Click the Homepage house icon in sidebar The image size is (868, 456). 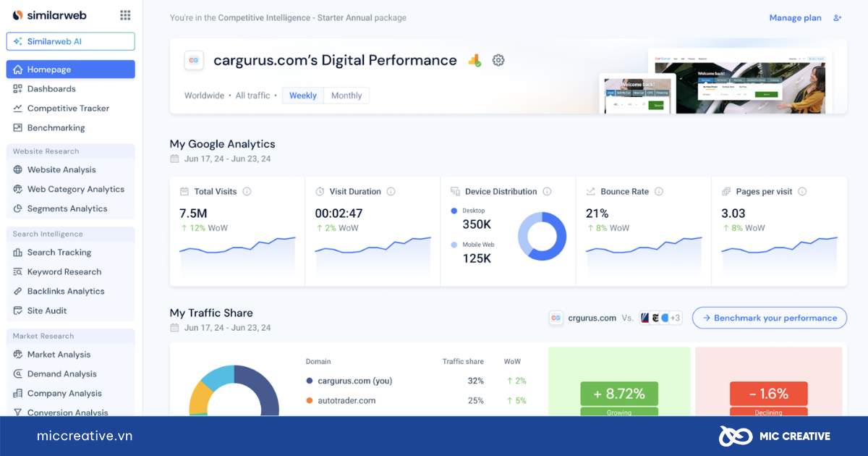(x=17, y=69)
